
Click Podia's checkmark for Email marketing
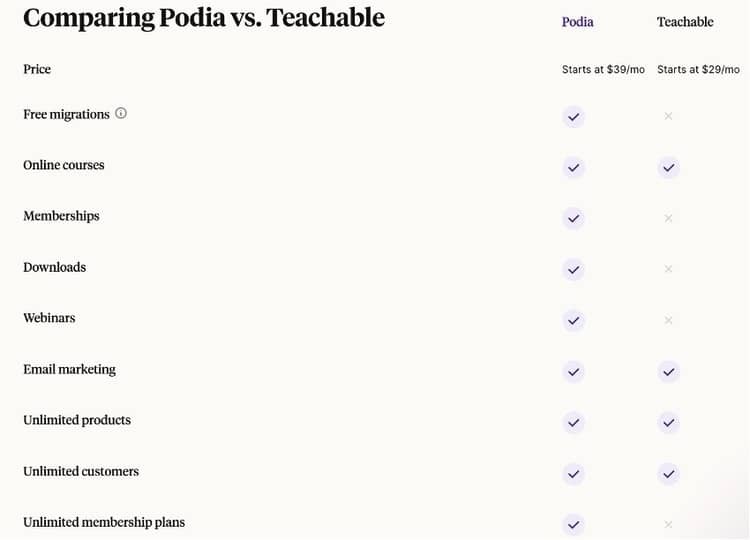pos(573,371)
